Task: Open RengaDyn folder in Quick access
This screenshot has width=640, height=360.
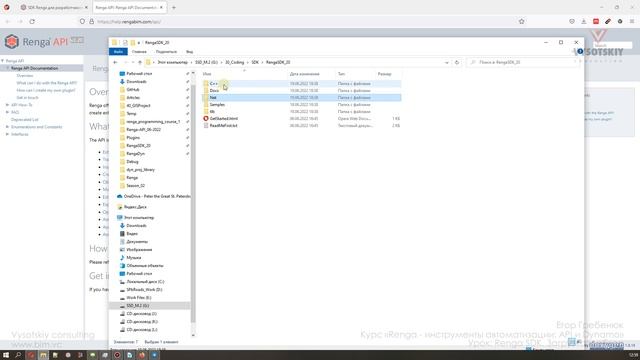Action: (x=136, y=153)
